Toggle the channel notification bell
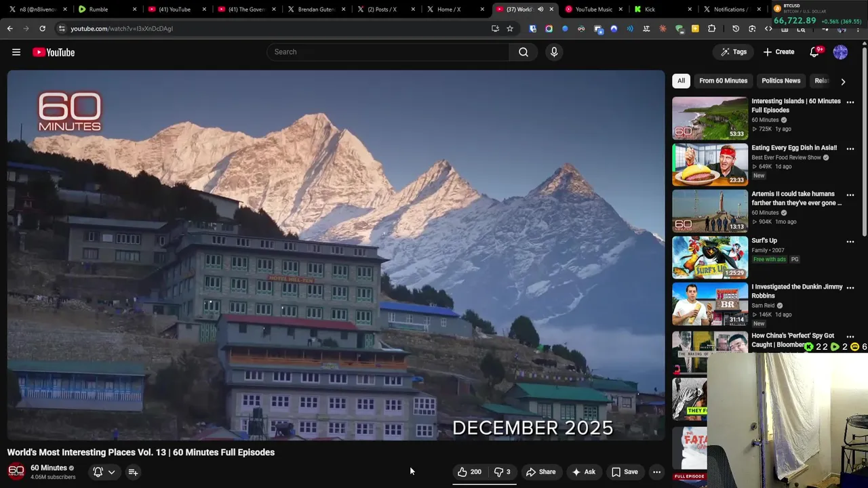Screen dimensions: 868x488 point(98,472)
